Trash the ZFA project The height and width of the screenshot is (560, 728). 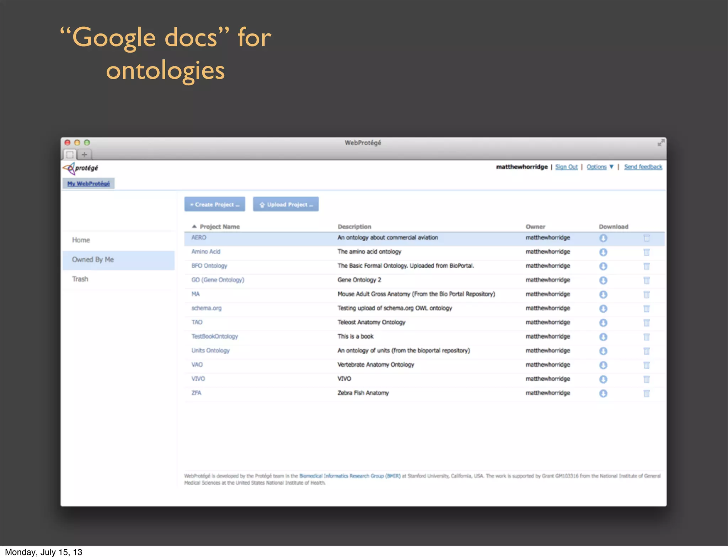(647, 393)
